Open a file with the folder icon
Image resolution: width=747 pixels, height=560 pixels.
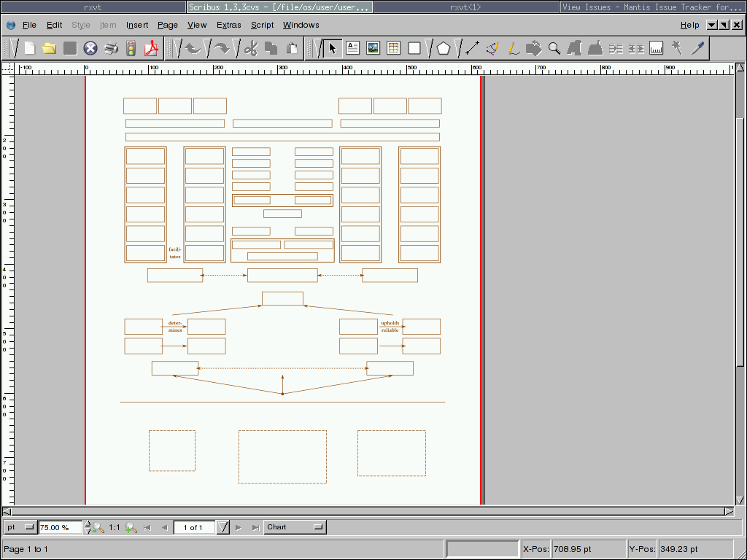pyautogui.click(x=50, y=49)
